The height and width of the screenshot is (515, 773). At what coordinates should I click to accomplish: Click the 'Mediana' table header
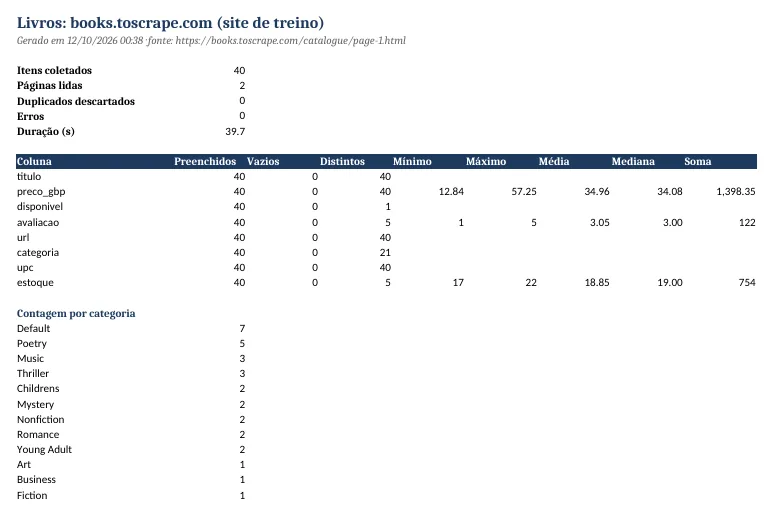pos(633,161)
